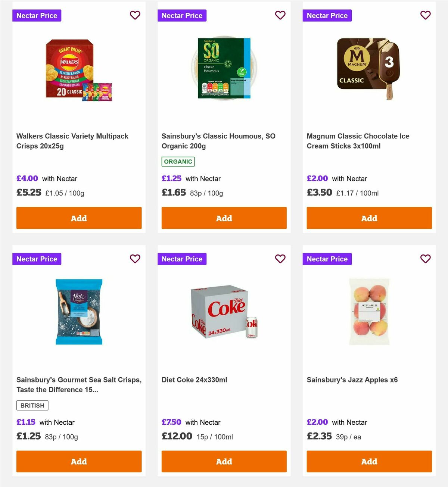Screen dimensions: 448x487
Task: Add Magnum Classic Ice Cream Sticks to basket
Action: point(369,218)
